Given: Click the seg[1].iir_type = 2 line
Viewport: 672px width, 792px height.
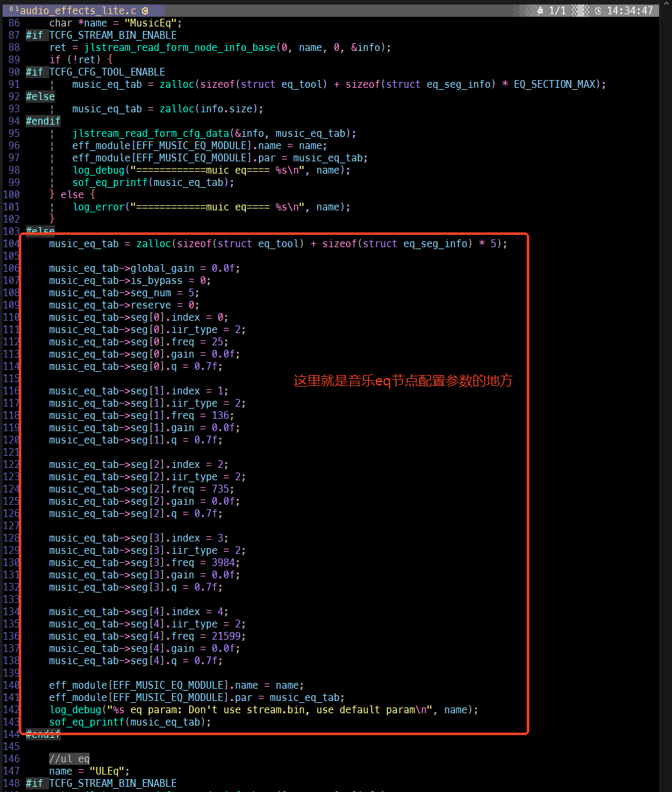Looking at the screenshot, I should (x=148, y=403).
